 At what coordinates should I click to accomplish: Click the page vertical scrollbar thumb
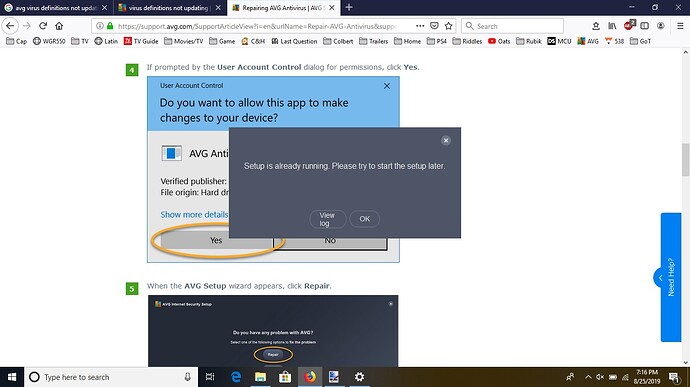(685, 159)
